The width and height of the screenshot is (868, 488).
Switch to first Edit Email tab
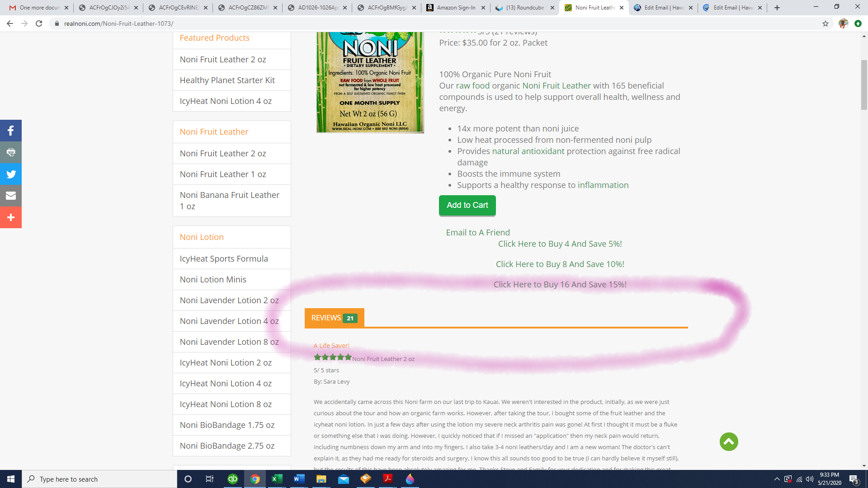tap(664, 8)
